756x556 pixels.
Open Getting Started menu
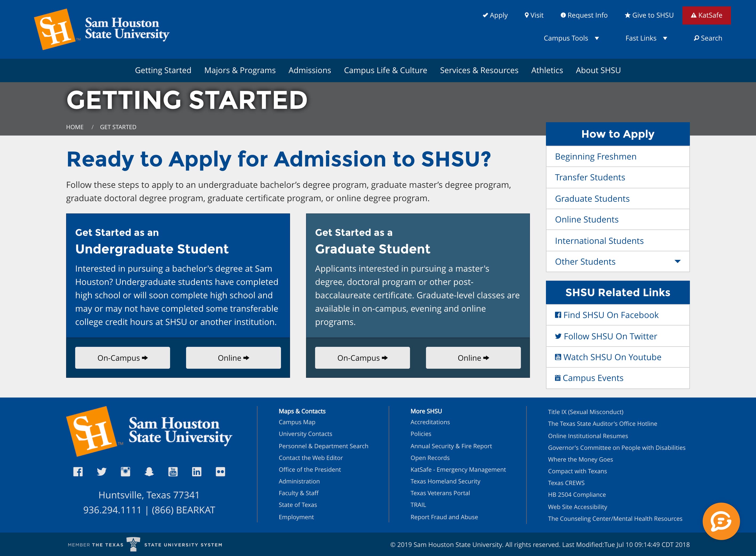pos(163,70)
